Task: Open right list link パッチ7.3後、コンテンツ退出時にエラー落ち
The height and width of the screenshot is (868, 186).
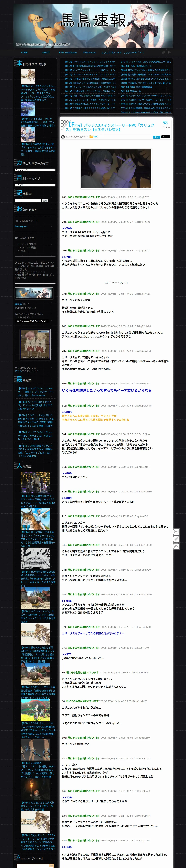Action: click(x=146, y=62)
